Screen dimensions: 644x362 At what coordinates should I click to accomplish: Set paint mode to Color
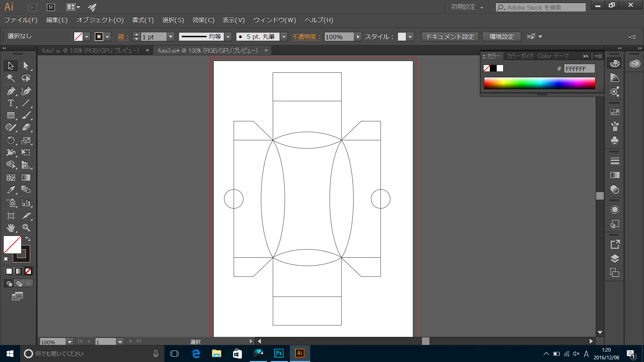coord(9,271)
